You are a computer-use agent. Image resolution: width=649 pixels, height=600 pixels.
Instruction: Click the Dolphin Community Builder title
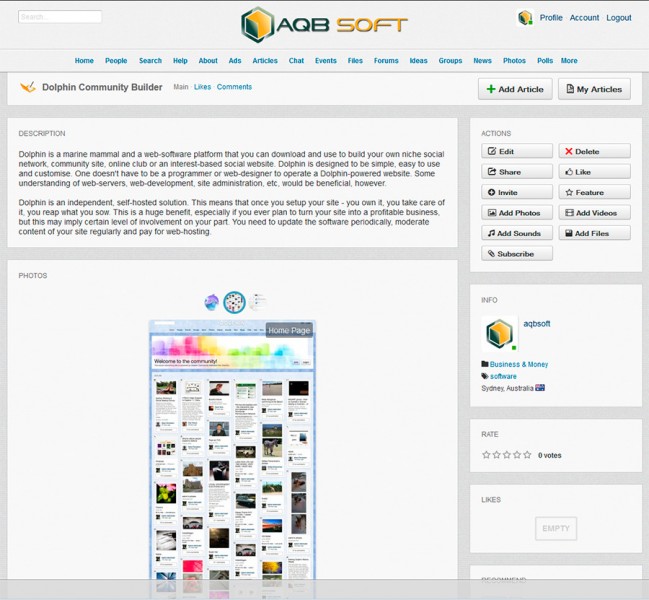point(102,87)
